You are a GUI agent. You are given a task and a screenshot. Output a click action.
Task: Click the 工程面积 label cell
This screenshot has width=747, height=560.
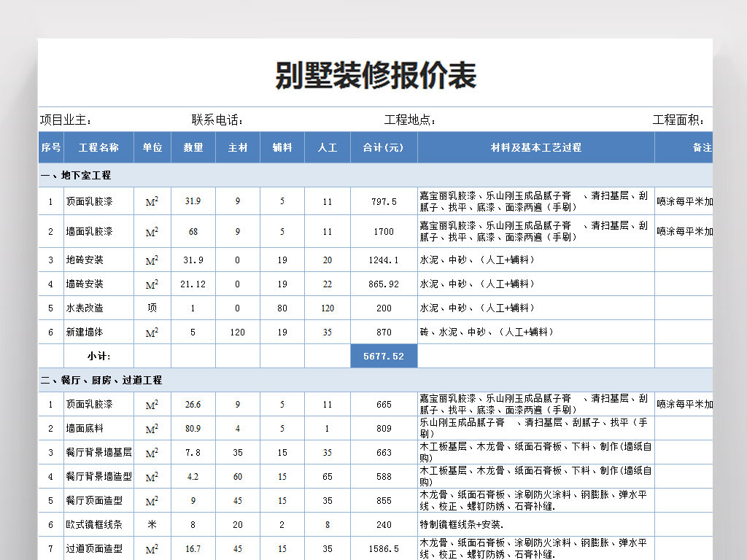click(x=678, y=120)
